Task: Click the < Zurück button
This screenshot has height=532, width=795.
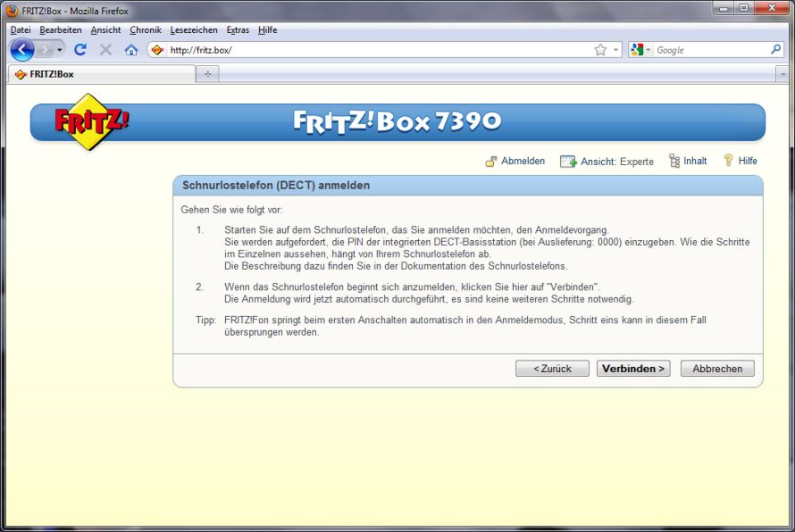Action: click(552, 369)
